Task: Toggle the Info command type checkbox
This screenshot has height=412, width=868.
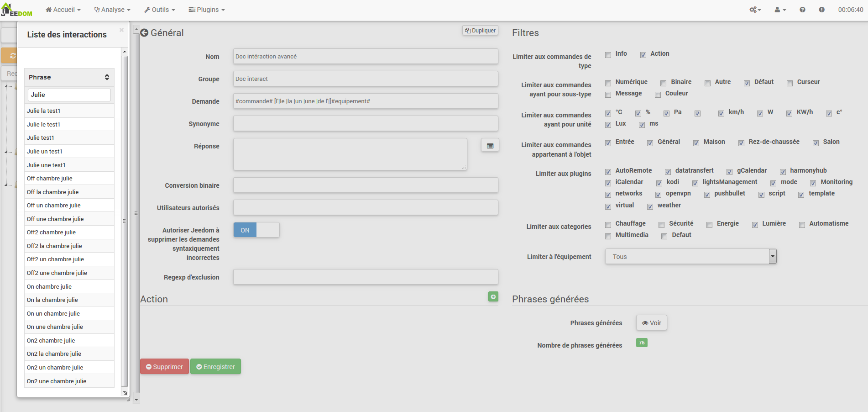Action: 608,55
